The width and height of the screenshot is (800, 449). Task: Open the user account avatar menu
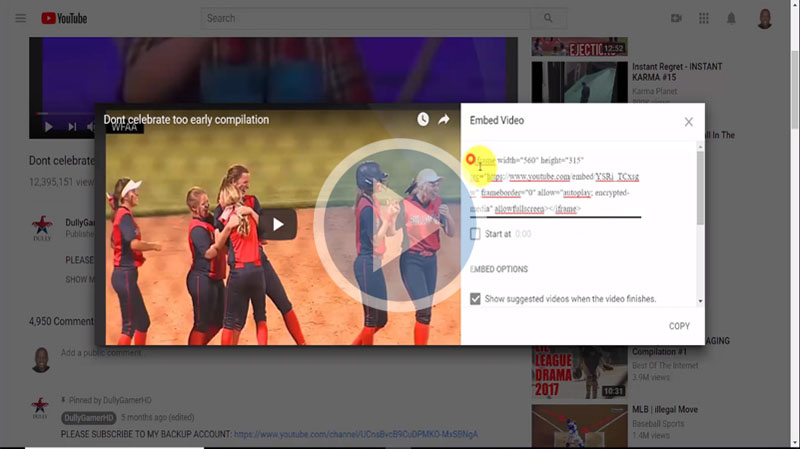[764, 18]
